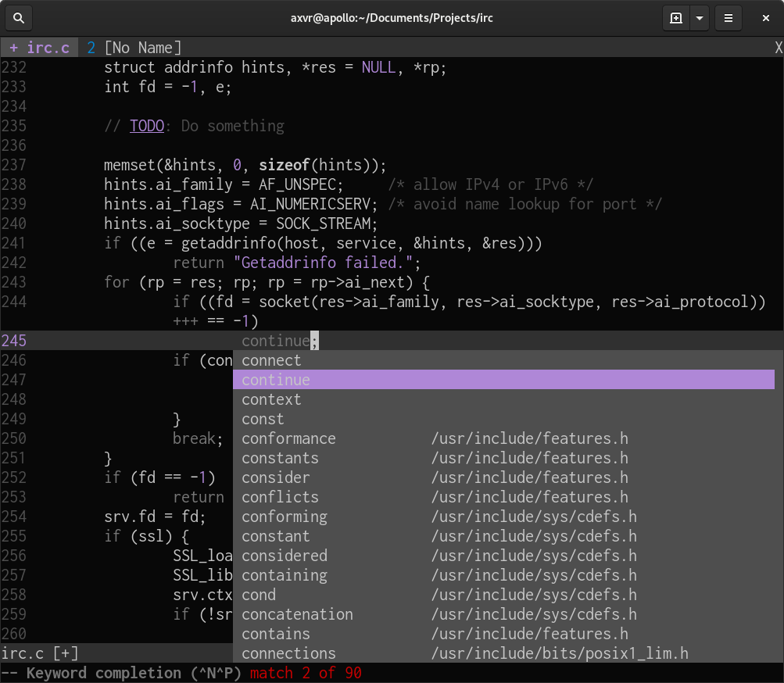Choose 'const' from completion menu

point(503,419)
